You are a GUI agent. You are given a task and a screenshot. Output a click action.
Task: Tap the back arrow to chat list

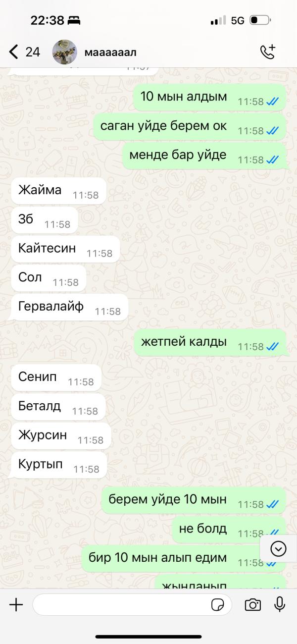[x=13, y=52]
